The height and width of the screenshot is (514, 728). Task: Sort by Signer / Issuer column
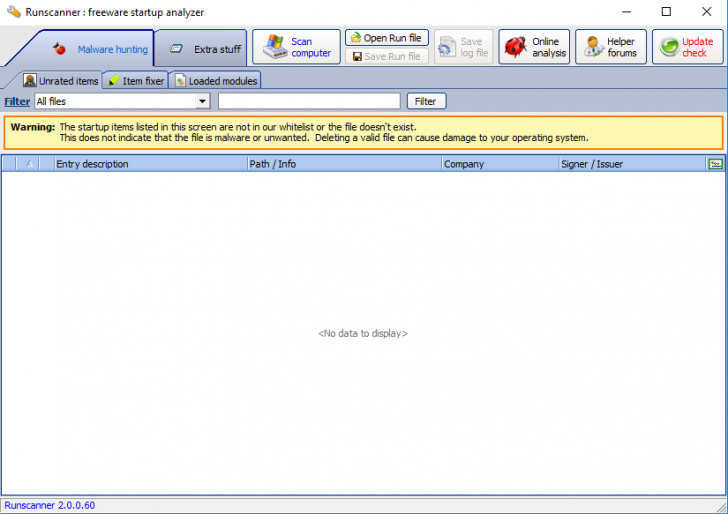coord(632,164)
